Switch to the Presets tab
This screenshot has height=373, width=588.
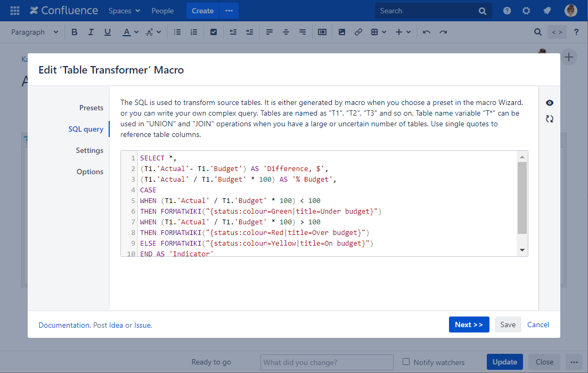[x=91, y=108]
